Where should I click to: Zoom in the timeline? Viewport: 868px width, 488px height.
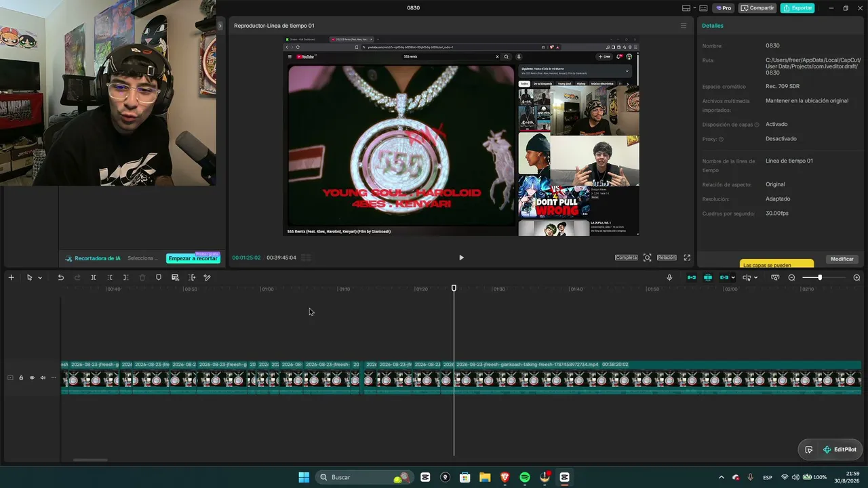tap(856, 277)
